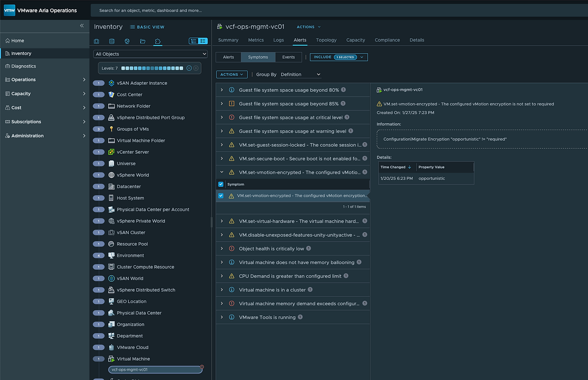The height and width of the screenshot is (380, 588).
Task: Click in the global search field
Action: 339,10
